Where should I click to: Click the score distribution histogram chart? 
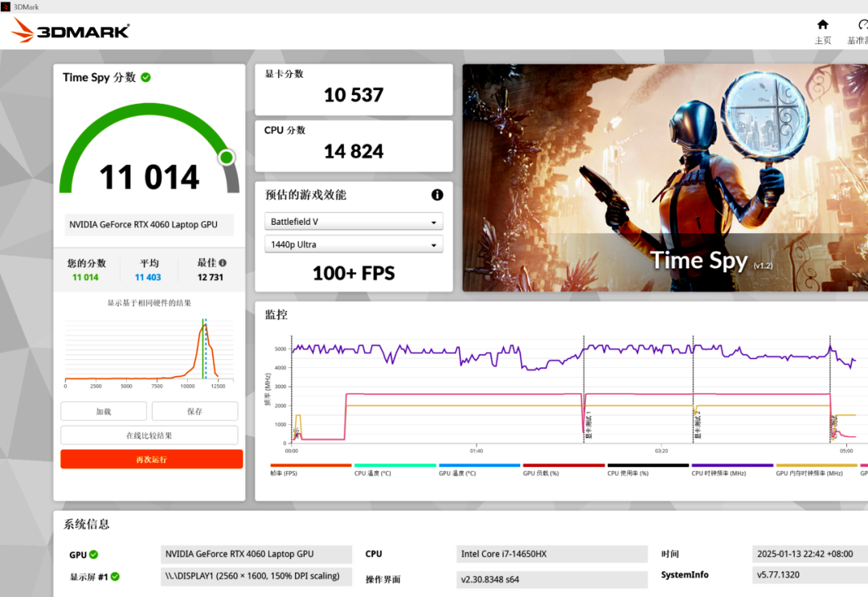point(149,351)
